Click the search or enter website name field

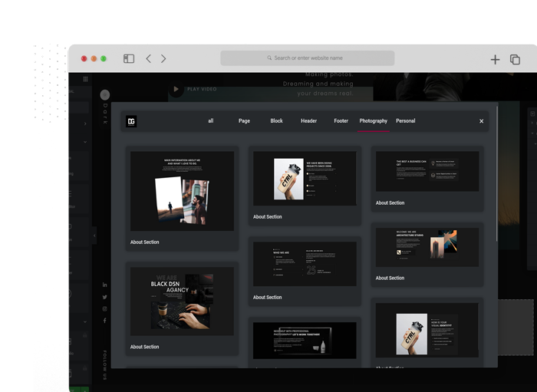point(308,58)
